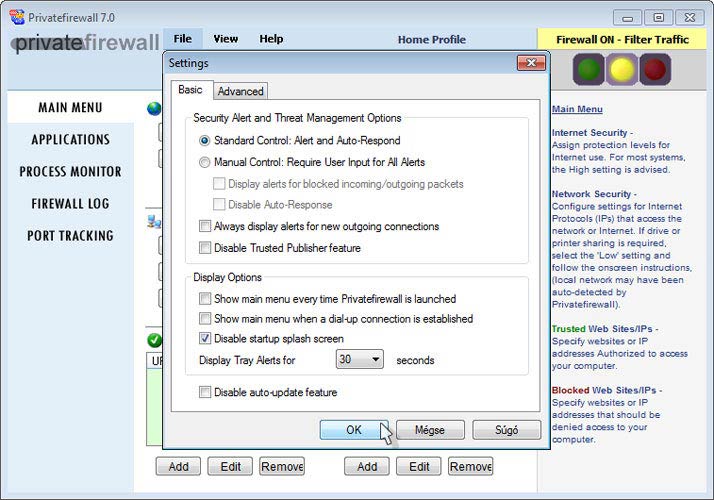Image resolution: width=714 pixels, height=500 pixels.
Task: Open the Display Tray Alerts seconds dropdown
Action: pos(359,360)
